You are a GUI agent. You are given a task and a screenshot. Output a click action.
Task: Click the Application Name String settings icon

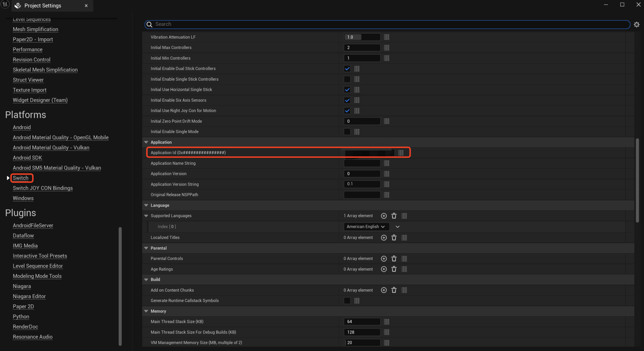tap(386, 163)
